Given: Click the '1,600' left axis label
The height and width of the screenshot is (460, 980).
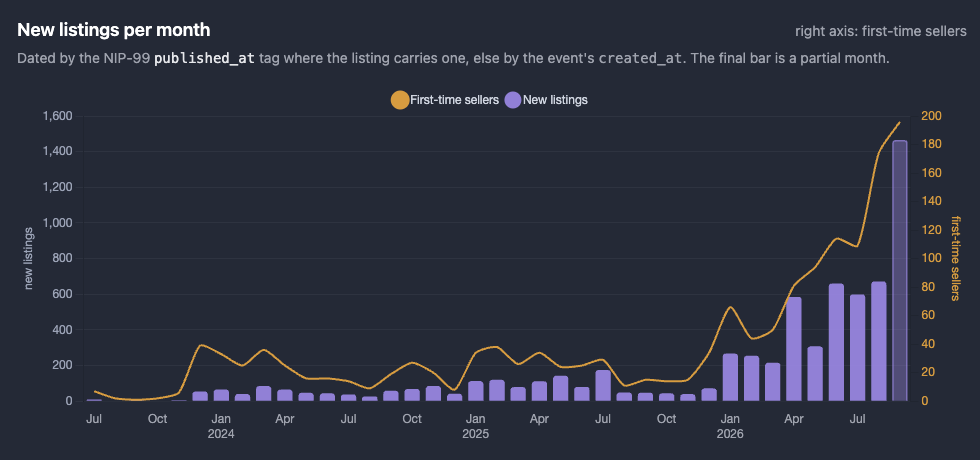Looking at the screenshot, I should tap(58, 116).
